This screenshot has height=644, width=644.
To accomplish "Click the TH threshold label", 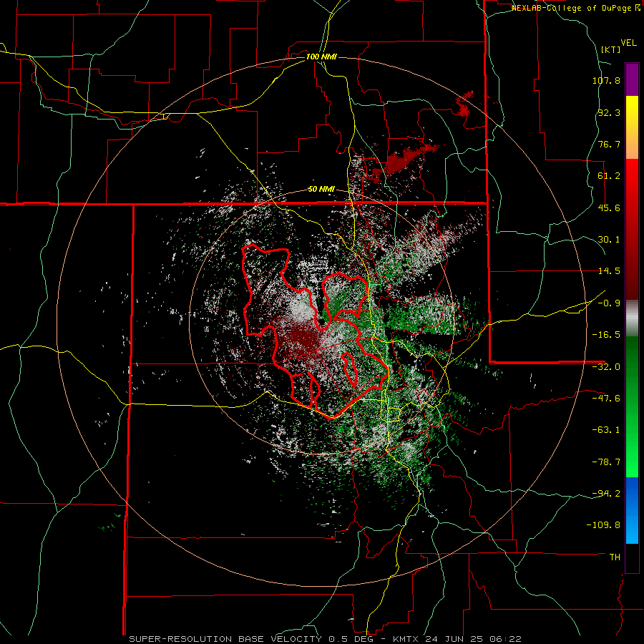I will click(x=615, y=557).
